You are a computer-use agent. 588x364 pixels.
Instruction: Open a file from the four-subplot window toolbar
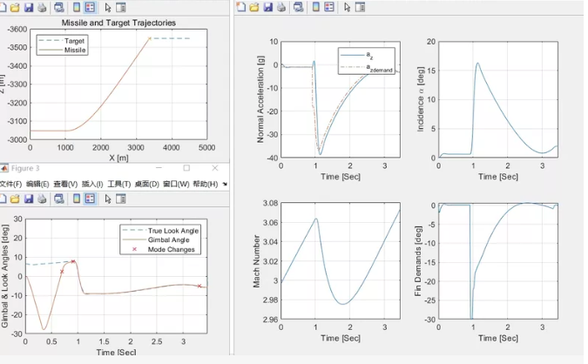[x=254, y=7]
